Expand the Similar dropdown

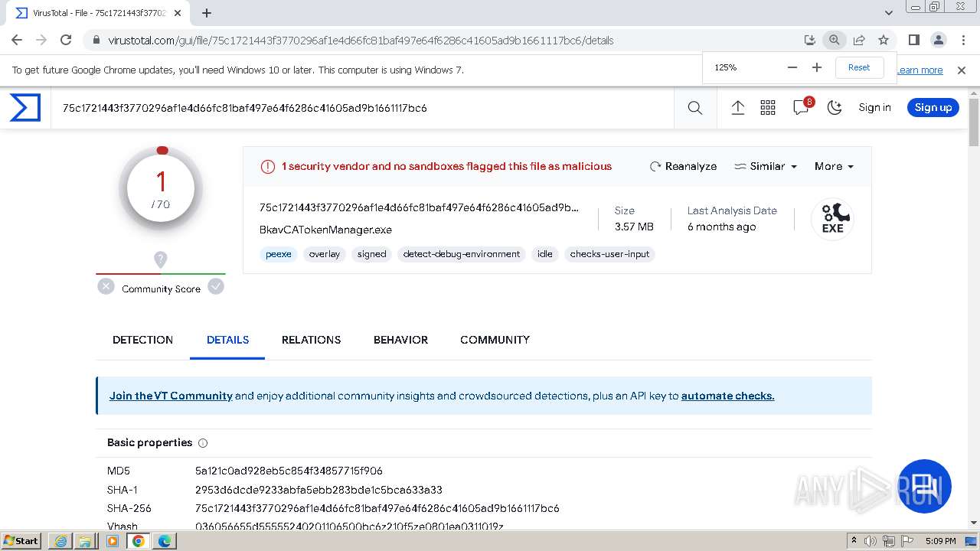766,166
